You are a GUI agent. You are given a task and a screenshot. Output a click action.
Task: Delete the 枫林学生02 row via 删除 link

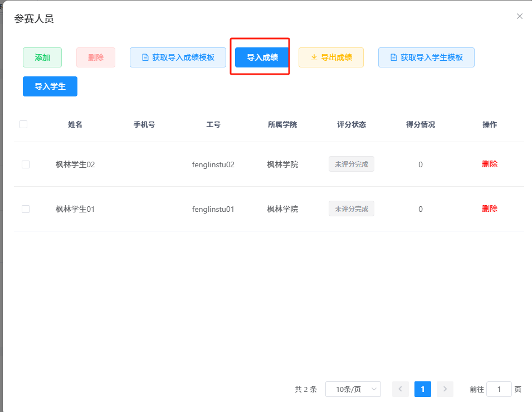point(490,164)
